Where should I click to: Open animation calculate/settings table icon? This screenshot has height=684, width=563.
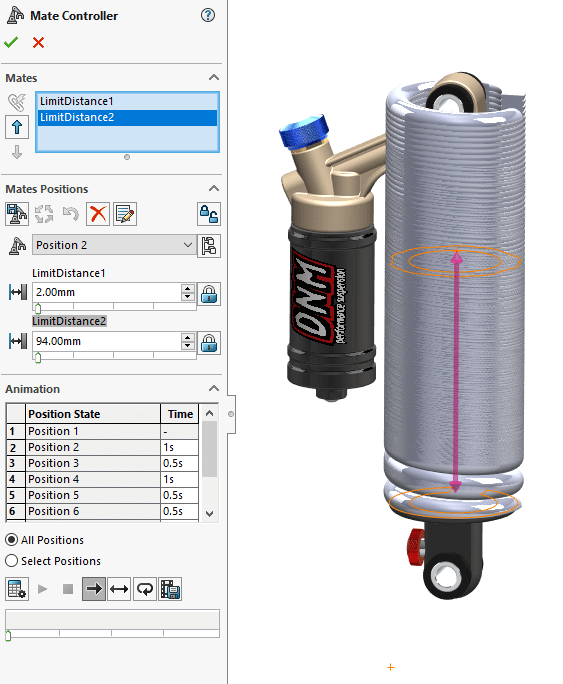point(17,589)
